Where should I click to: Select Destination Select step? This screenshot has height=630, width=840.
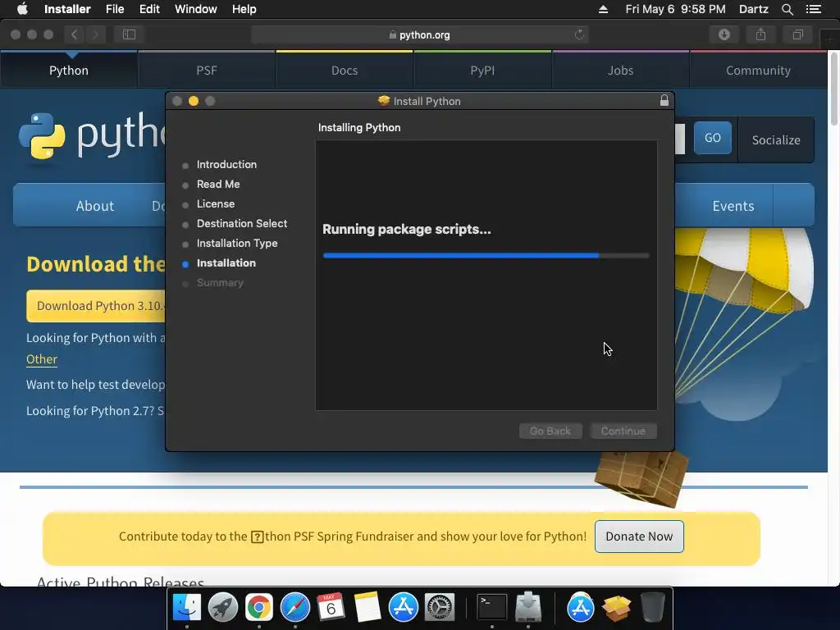click(242, 223)
